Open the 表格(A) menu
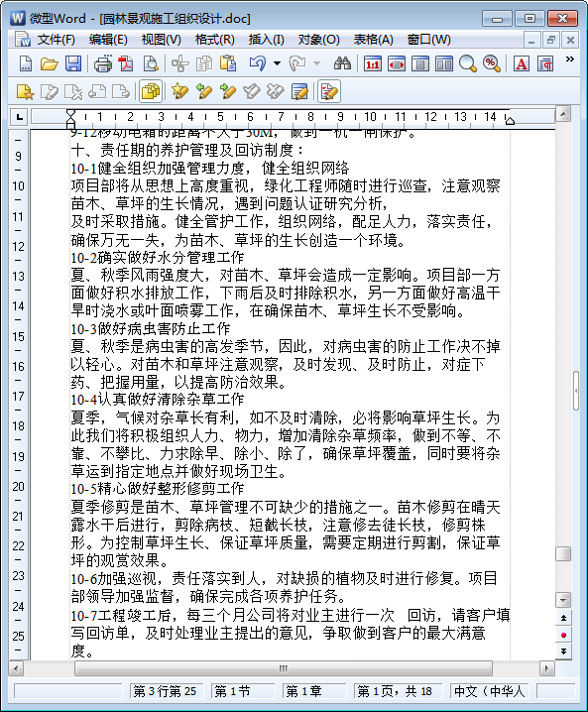Screen dimensions: 588x712 point(373,40)
